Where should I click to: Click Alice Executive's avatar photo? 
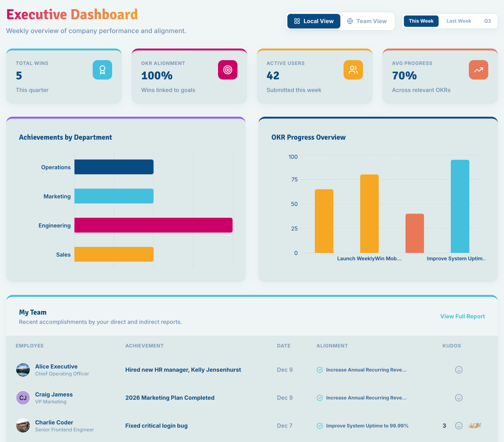click(x=23, y=370)
